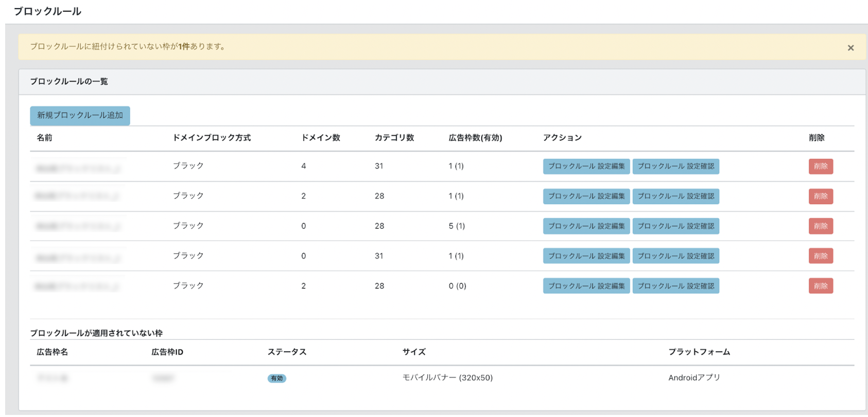
Task: Click the 名前 column header
Action: 44,137
